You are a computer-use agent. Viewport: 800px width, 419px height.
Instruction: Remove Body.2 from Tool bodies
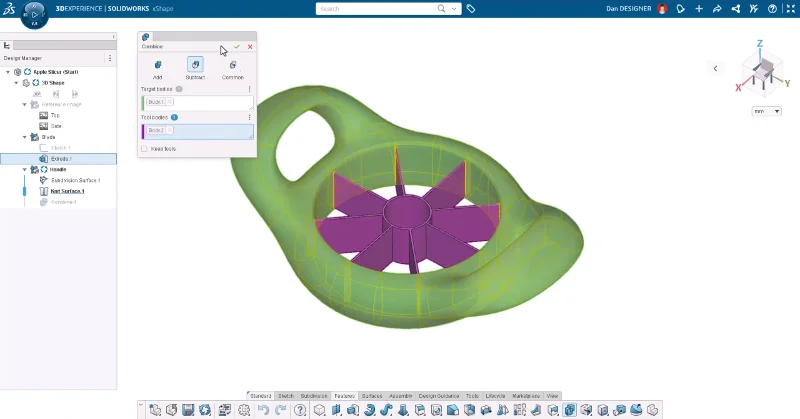point(170,131)
